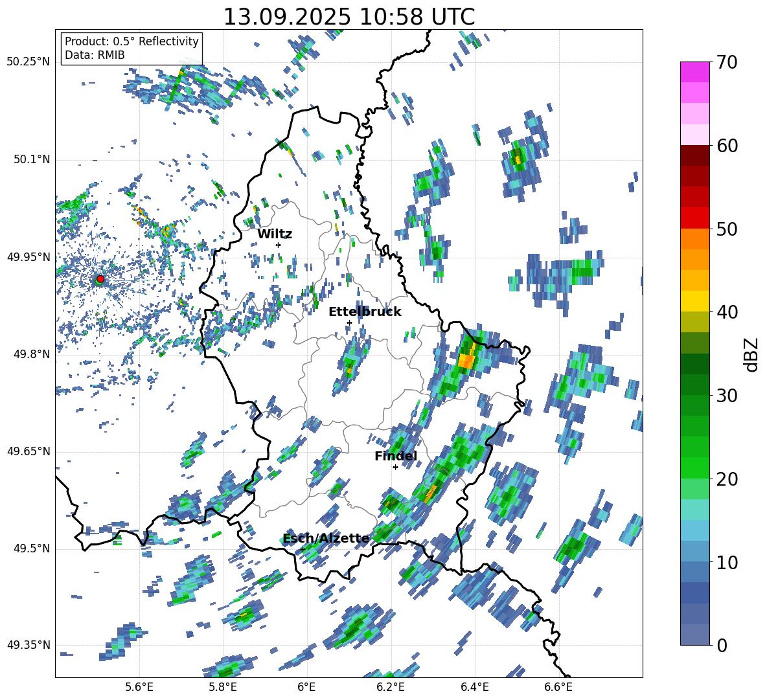The image size is (767, 700).
Task: Click the red radar site marker
Action: [x=100, y=279]
